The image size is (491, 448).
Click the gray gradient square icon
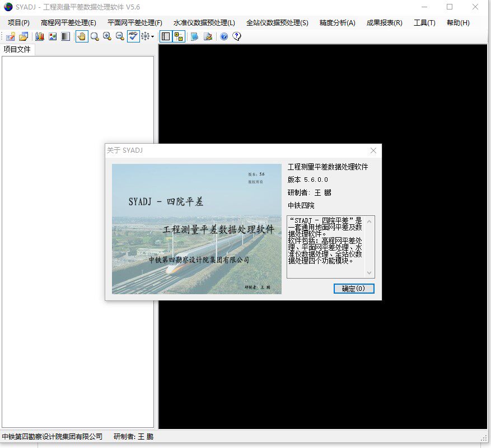(66, 36)
